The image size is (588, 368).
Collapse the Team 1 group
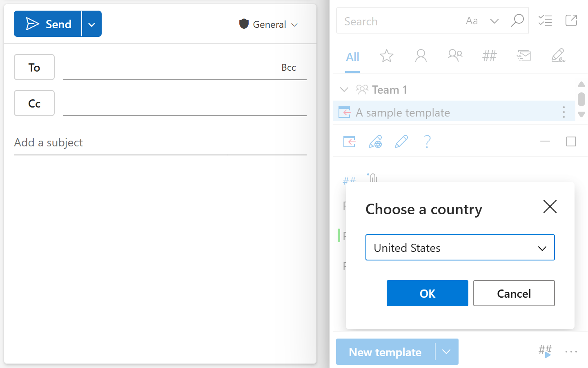pyautogui.click(x=344, y=89)
